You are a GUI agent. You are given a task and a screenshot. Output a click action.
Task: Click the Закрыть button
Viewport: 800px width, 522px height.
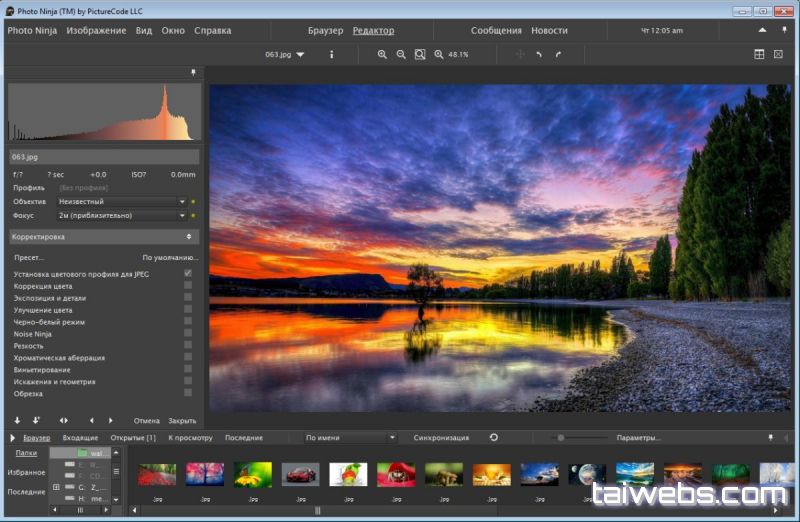tap(182, 420)
